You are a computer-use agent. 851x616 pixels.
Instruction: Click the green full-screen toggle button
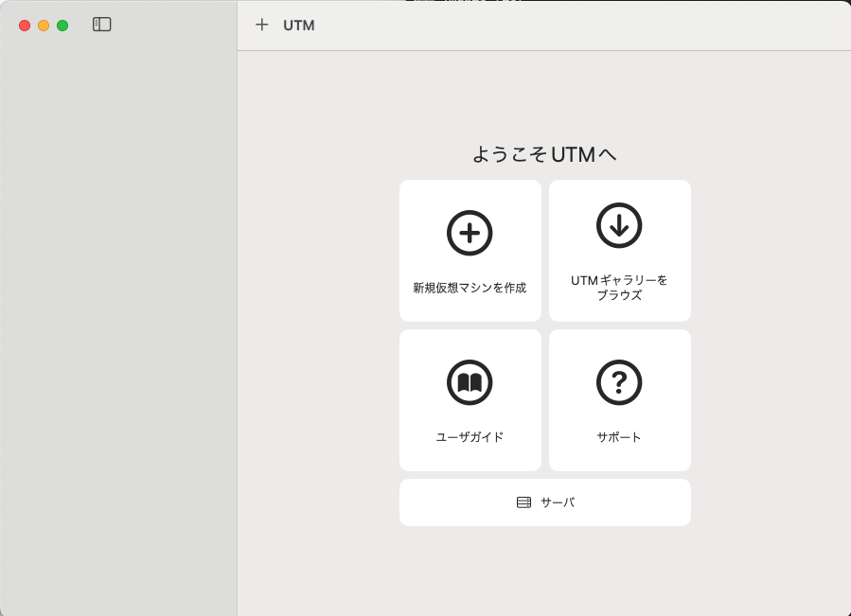[62, 25]
